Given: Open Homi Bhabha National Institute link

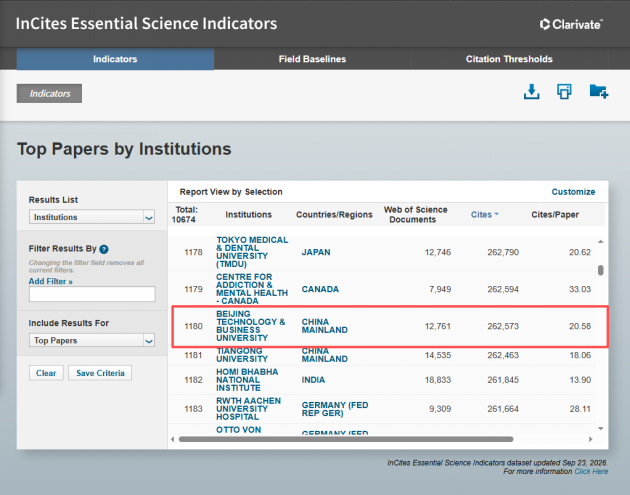Looking at the screenshot, I should click(x=247, y=380).
